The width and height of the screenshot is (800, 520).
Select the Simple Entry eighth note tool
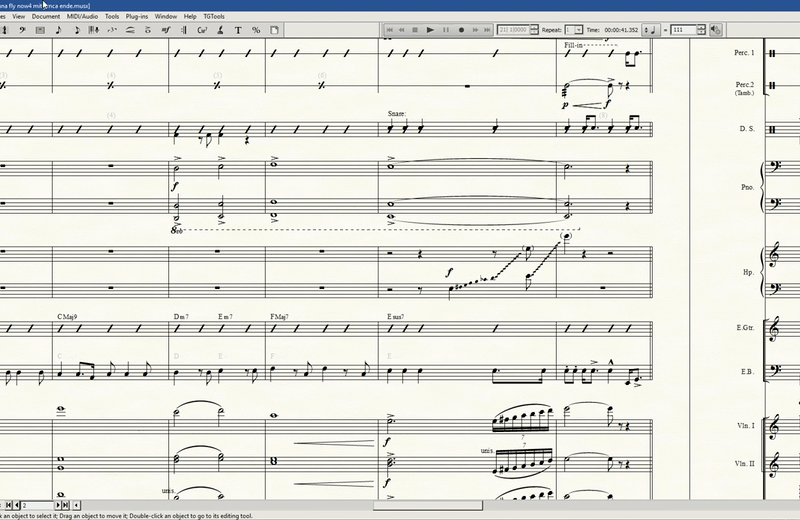[58, 30]
